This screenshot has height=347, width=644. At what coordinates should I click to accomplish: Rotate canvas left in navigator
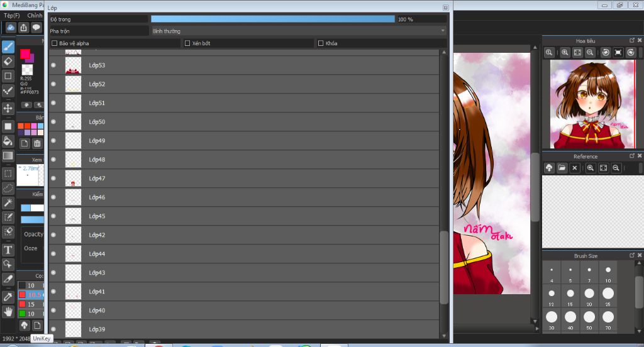606,53
